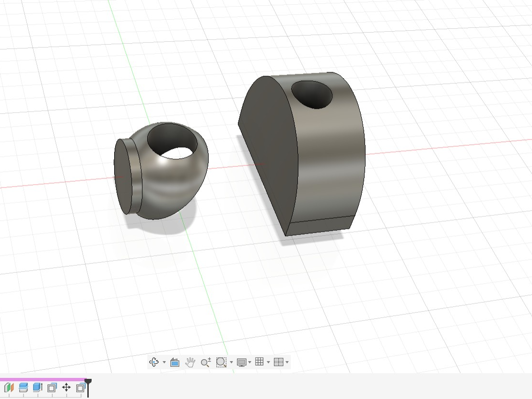The image size is (532, 399).
Task: Click the flat circular face of the spherical body
Action: 123,176
